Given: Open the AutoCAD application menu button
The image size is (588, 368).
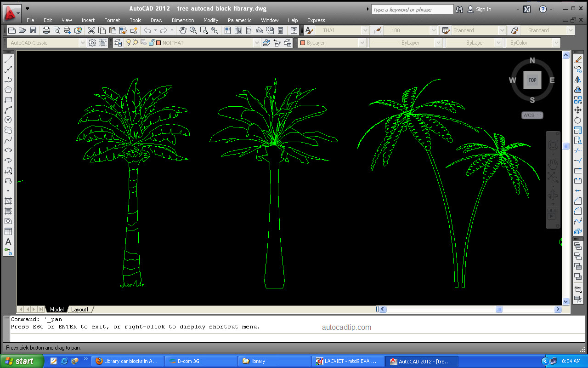Looking at the screenshot, I should 12,12.
